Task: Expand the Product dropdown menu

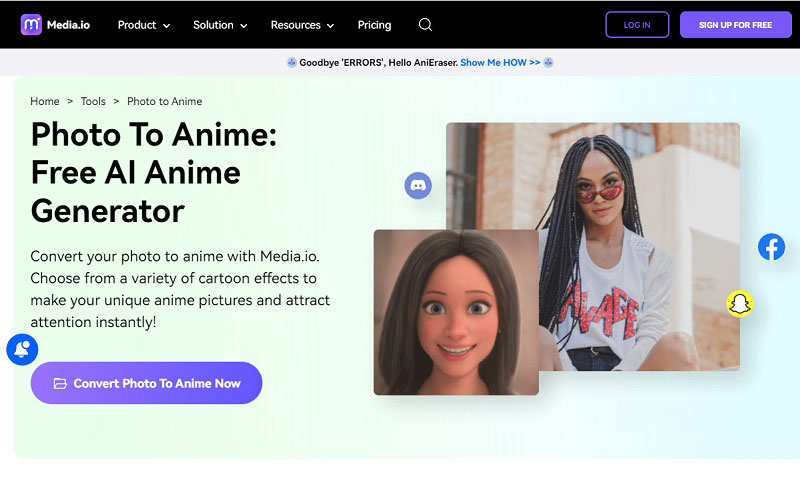Action: coord(143,25)
